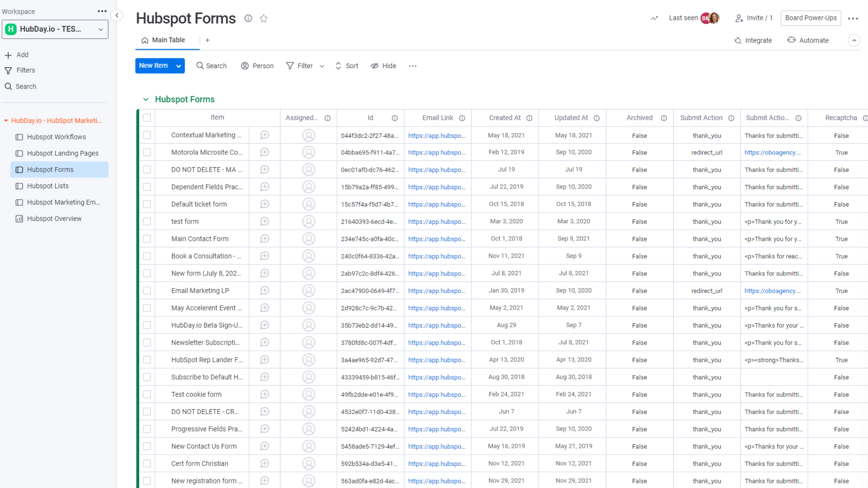Open updates bubble for Email Marketing LP

pos(265,291)
